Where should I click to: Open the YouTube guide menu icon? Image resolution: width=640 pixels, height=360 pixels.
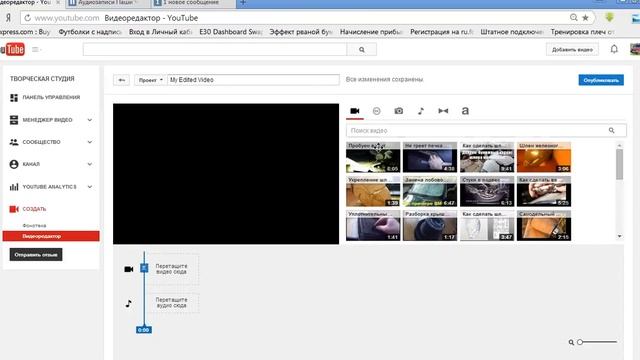pos(37,49)
